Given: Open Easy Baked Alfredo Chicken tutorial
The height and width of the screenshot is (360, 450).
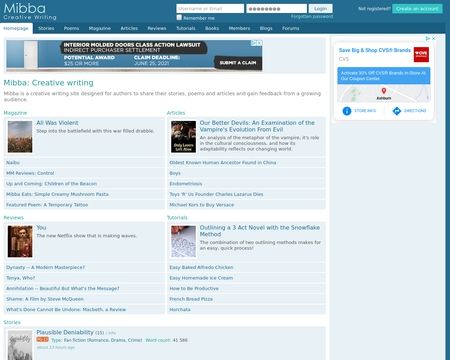Looking at the screenshot, I should pos(201,267).
